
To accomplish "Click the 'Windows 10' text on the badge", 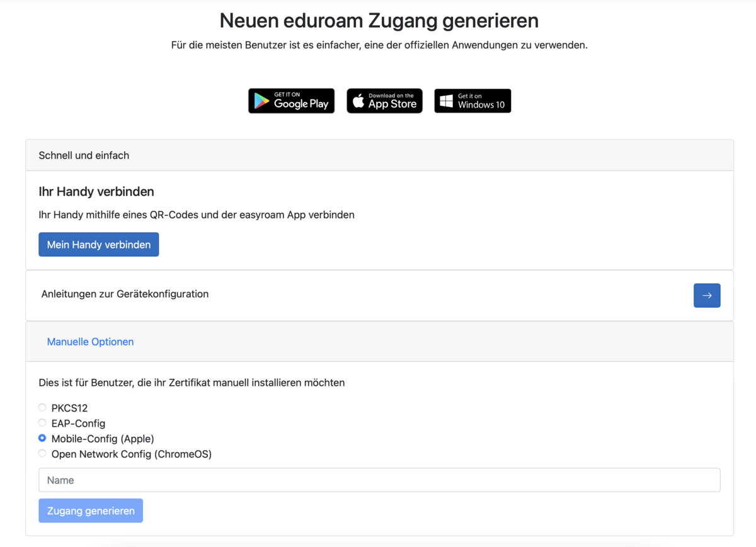I will [x=481, y=104].
